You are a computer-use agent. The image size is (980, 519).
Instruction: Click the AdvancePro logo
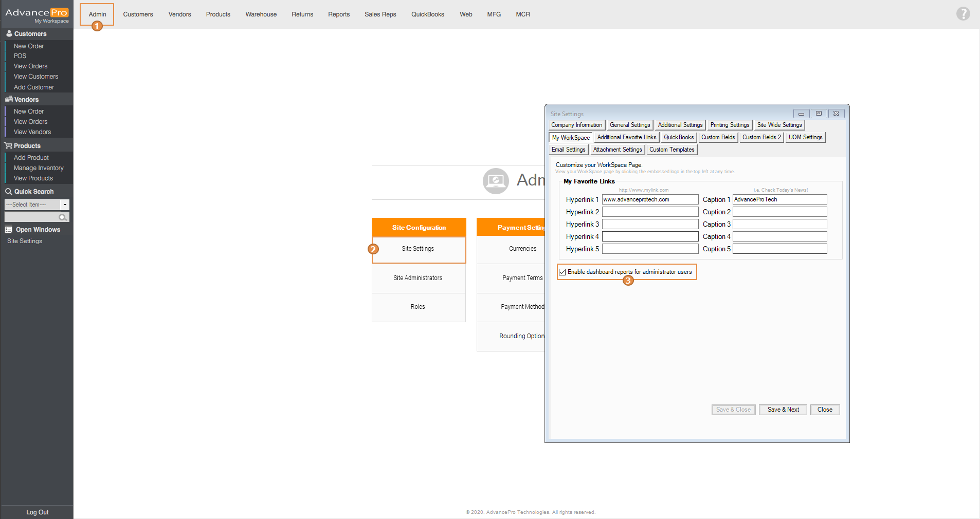(x=37, y=14)
